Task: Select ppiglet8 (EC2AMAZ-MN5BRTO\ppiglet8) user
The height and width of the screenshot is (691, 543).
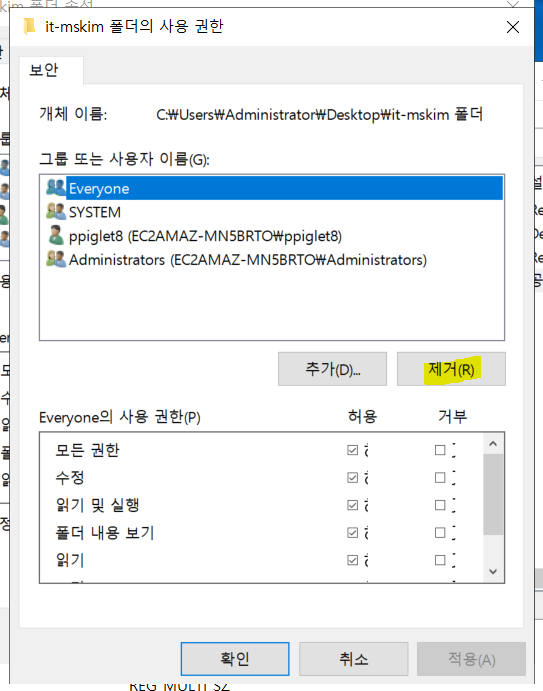Action: pos(272,236)
